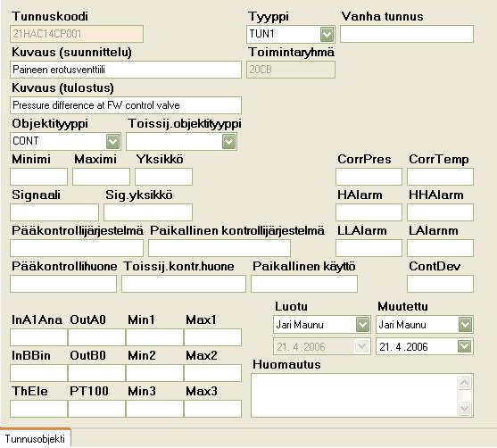
Task: Expand the Luotu Jari Maunu dropdown
Action: click(362, 324)
